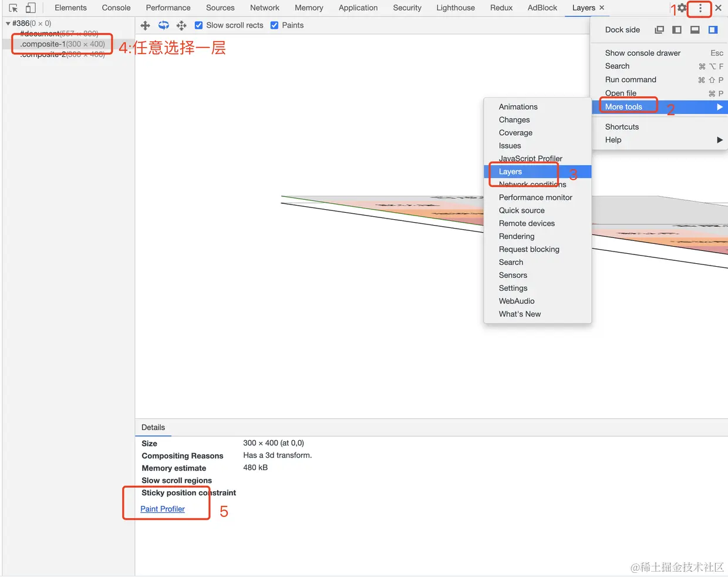Select the Pan mode tool
The image size is (728, 577).
point(146,25)
